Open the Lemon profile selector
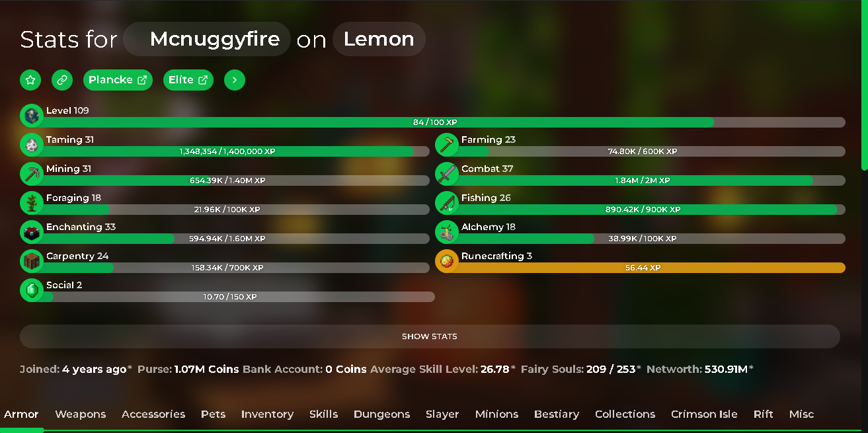This screenshot has width=868, height=433. coord(379,39)
